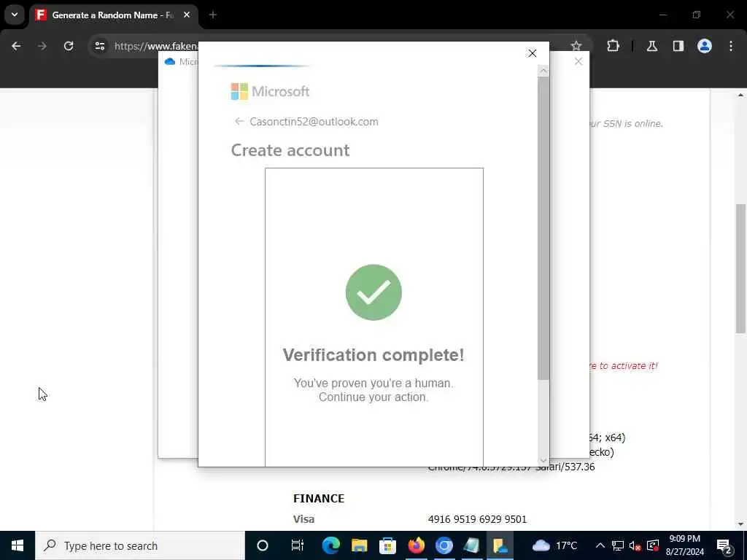Launch Microsoft Edge from the taskbar
747x560 pixels.
[x=330, y=545]
